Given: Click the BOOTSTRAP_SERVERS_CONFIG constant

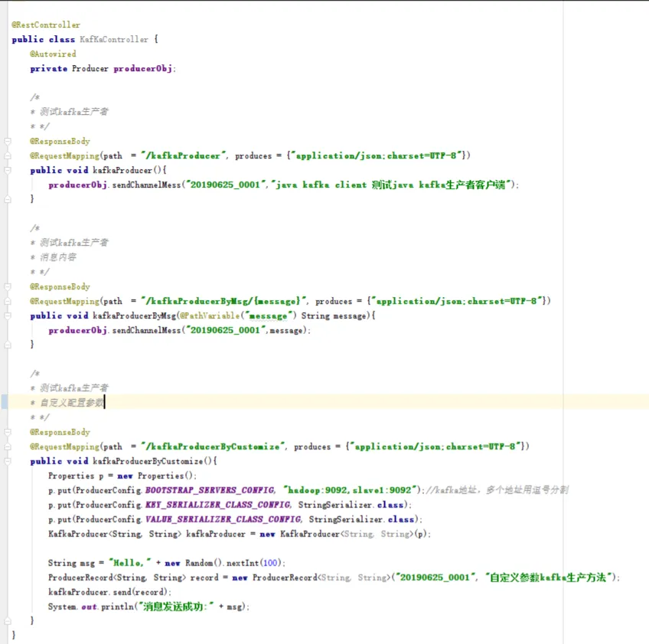Looking at the screenshot, I should pyautogui.click(x=210, y=490).
